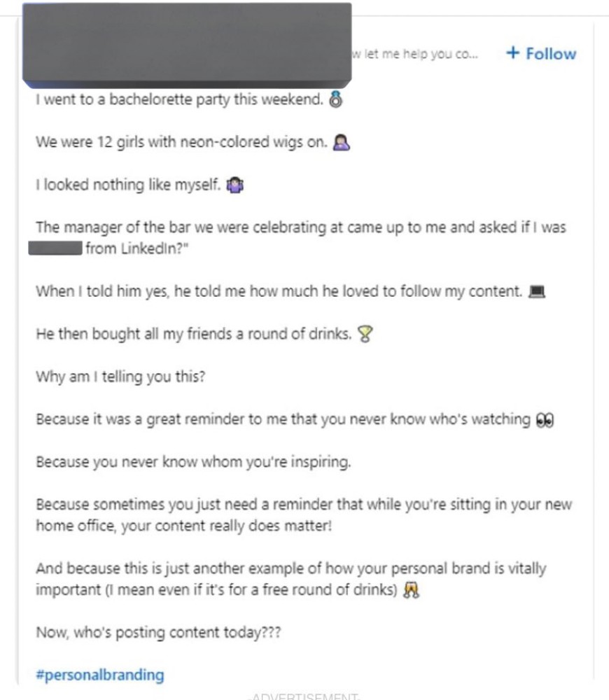Click 'Because you never know whom you're inspiring' line
The image size is (609, 700).
click(193, 463)
